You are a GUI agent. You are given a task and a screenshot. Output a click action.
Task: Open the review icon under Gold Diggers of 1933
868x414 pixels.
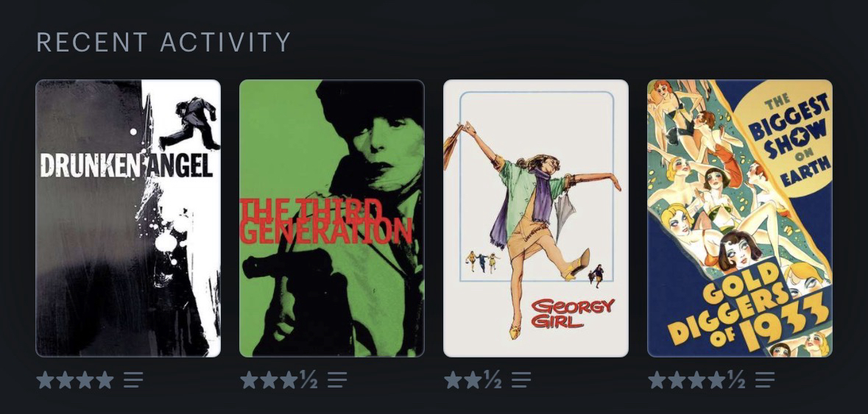(x=764, y=379)
